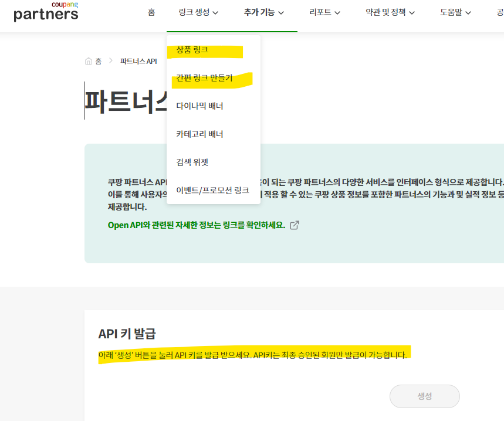The height and width of the screenshot is (421, 504).
Task: Click the external link icon beside Open API text
Action: [293, 225]
